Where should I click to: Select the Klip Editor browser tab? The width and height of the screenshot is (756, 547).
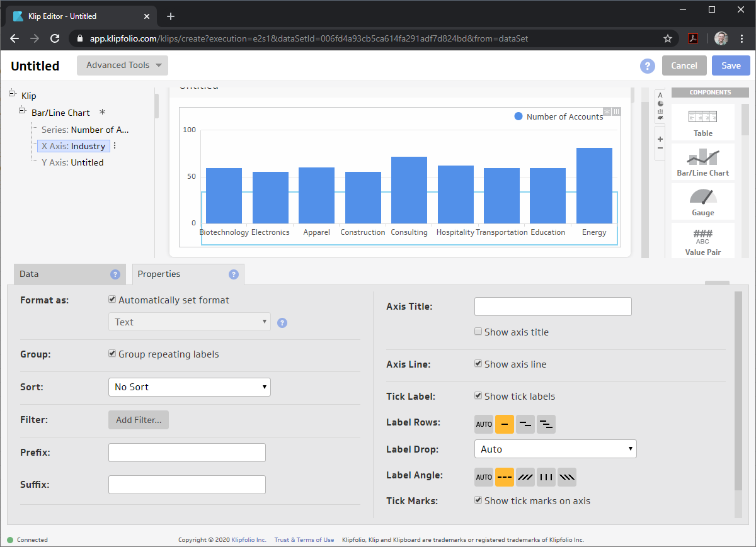[x=82, y=16]
